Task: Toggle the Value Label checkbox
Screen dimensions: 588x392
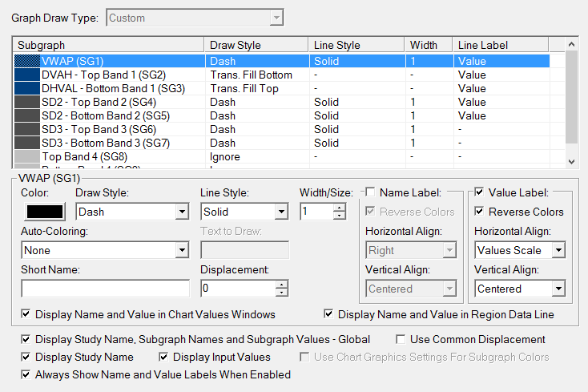Action: pyautogui.click(x=480, y=192)
